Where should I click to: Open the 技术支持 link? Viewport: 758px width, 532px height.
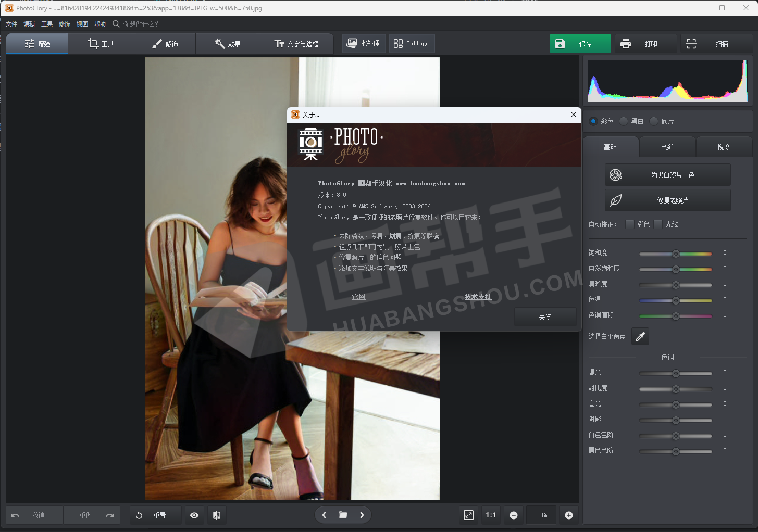coord(478,297)
